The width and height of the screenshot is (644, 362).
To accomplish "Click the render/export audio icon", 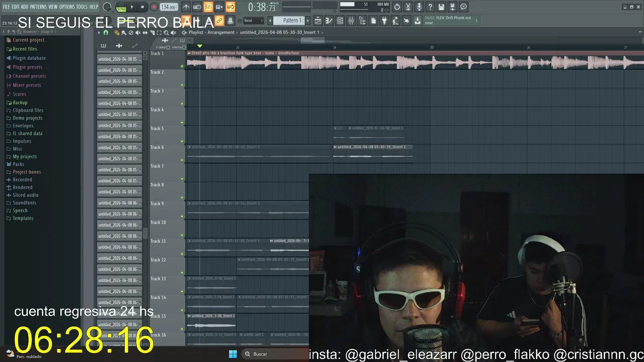I will 452,7.
